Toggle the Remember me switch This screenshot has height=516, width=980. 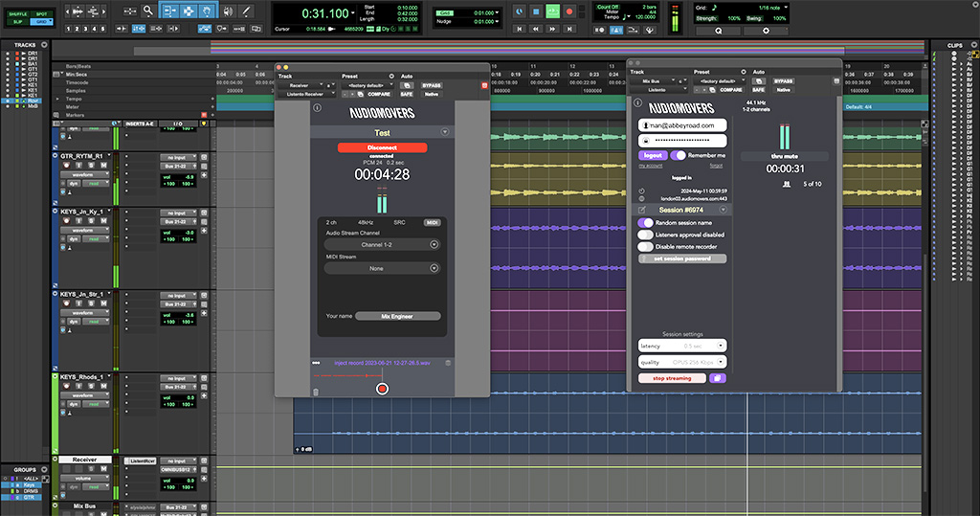click(x=679, y=155)
